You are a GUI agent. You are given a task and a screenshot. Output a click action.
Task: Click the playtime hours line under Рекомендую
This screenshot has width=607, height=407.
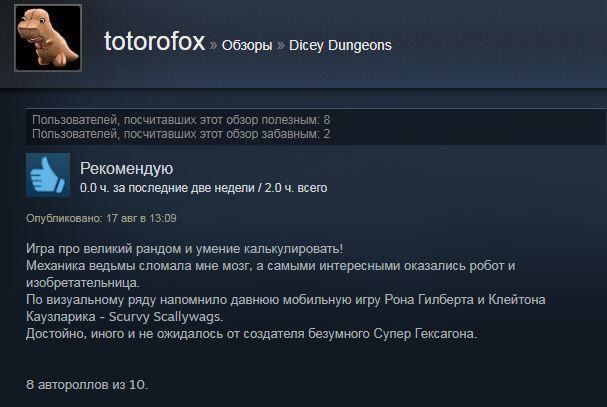(x=204, y=188)
